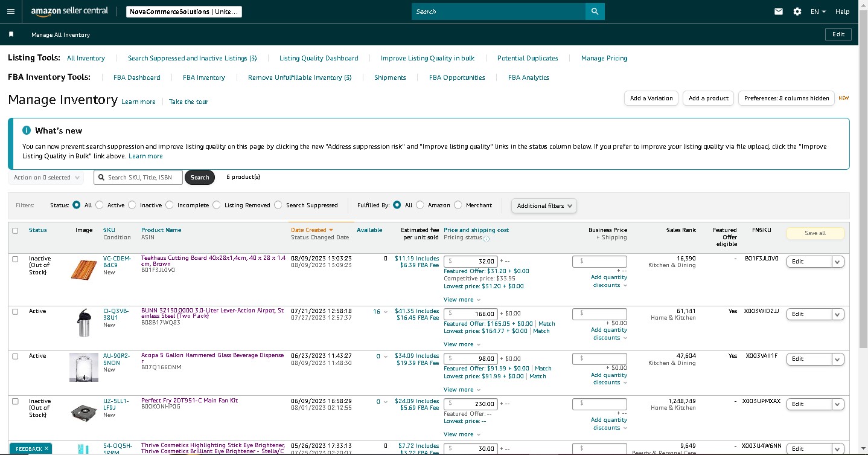The width and height of the screenshot is (868, 455).
Task: Open Take the tour link
Action: click(188, 102)
